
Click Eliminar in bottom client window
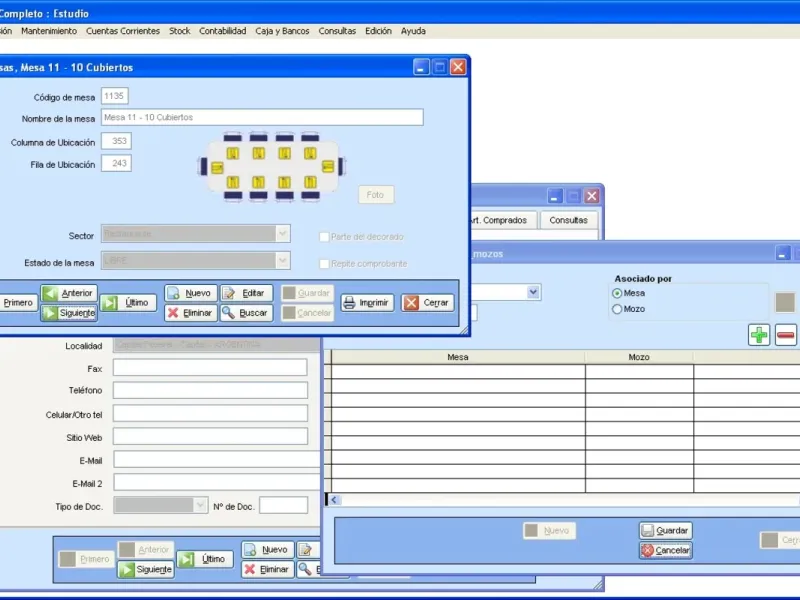(x=267, y=569)
